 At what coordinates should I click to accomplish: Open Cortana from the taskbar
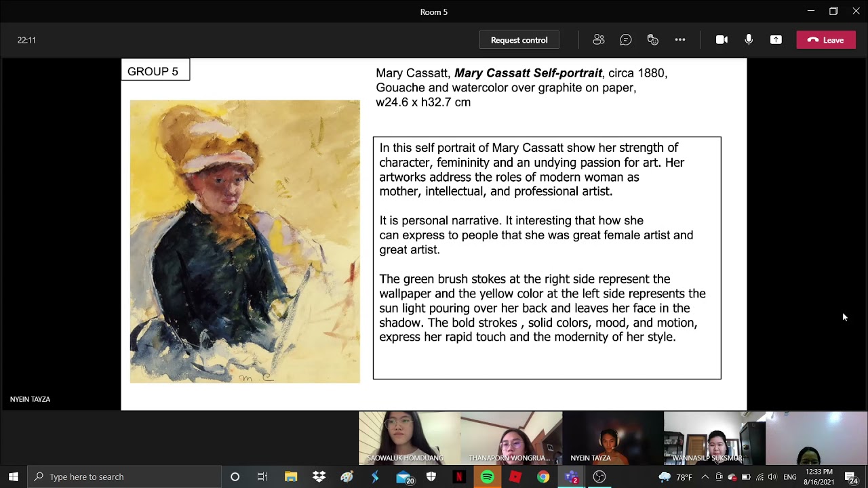(x=235, y=476)
